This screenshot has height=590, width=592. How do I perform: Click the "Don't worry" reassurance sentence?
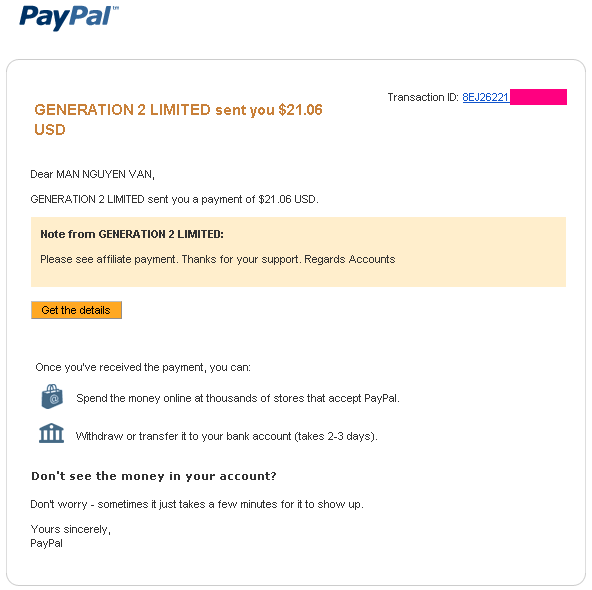pos(197,504)
